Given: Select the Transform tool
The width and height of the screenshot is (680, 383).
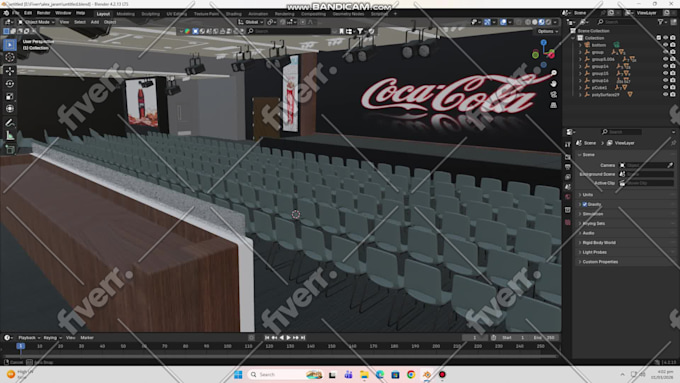Looking at the screenshot, I should click(x=10, y=109).
